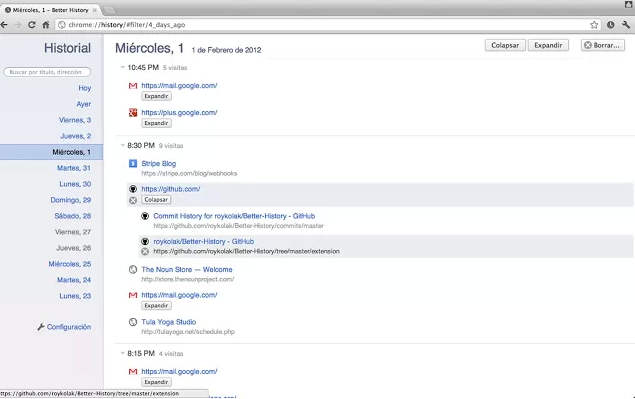Click GitHub icon beside Commit History entry

(145, 216)
